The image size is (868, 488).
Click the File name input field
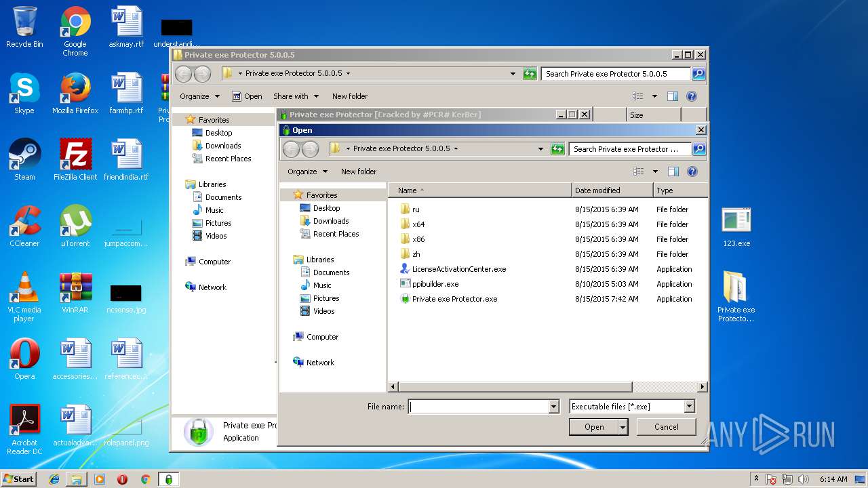click(479, 407)
